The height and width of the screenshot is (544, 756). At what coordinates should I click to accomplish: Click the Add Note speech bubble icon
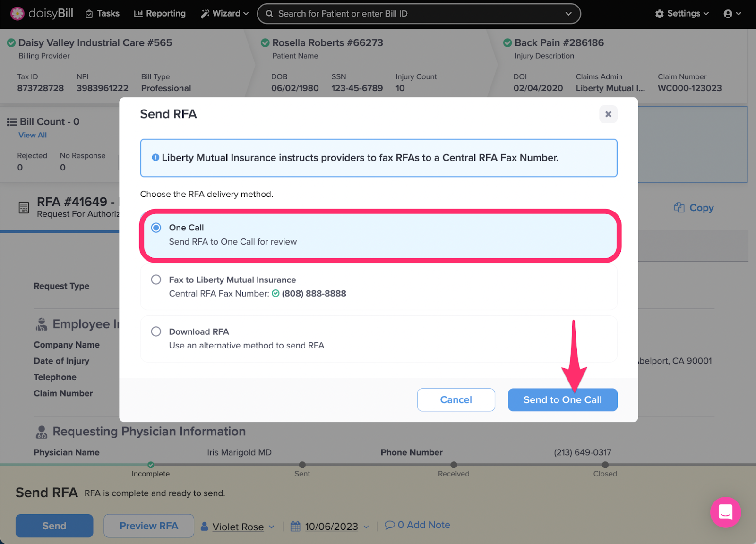coord(390,525)
